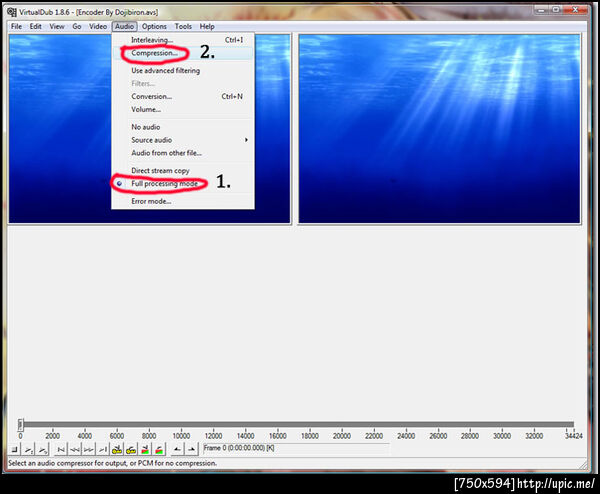Click the timeline end mark 34424
The width and height of the screenshot is (600, 494).
pos(574,435)
